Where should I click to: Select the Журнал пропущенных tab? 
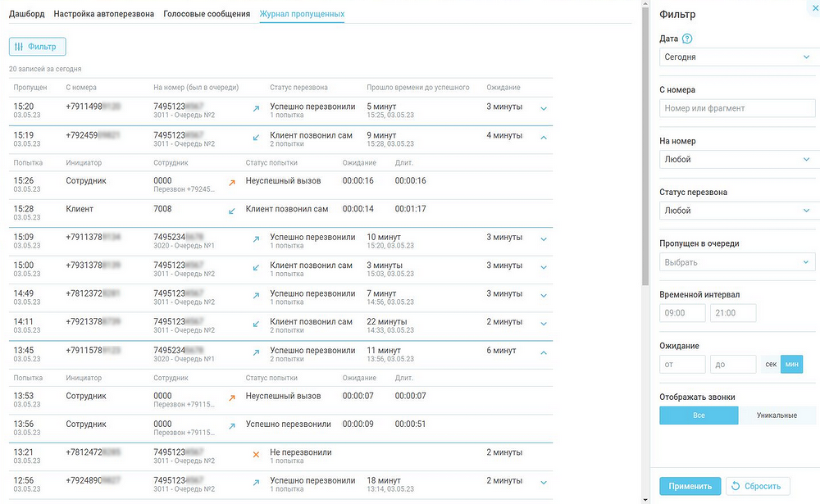[302, 14]
